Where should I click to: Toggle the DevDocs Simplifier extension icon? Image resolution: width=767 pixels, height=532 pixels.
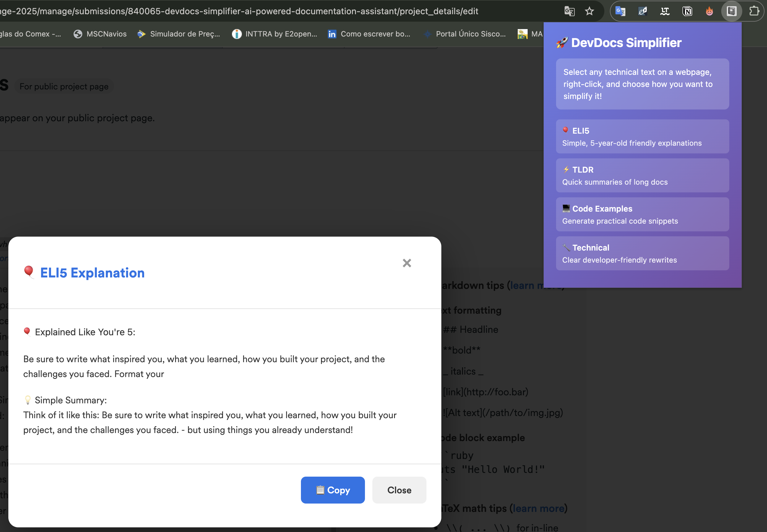pos(731,11)
